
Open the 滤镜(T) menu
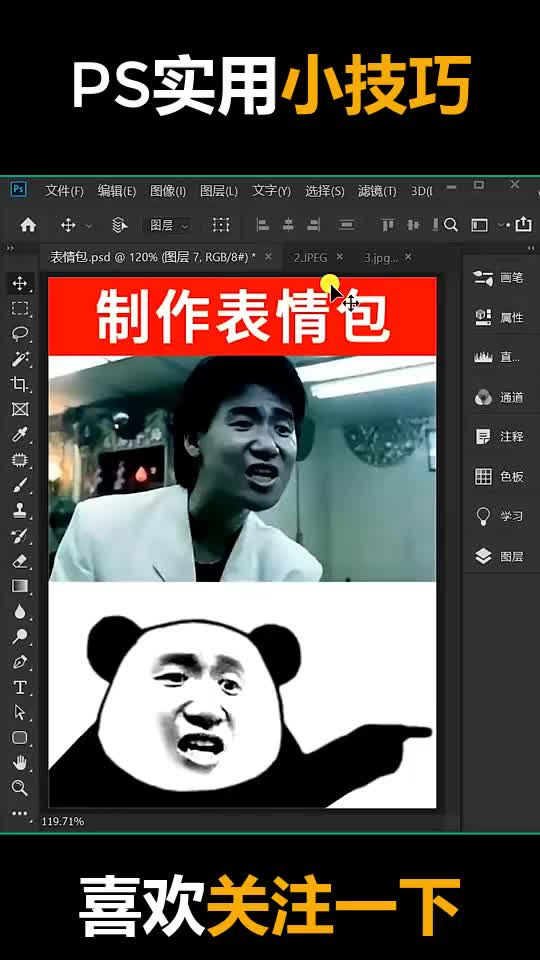(377, 191)
